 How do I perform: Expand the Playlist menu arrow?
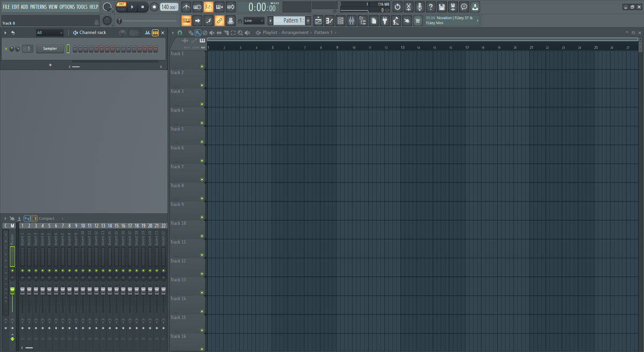[173, 33]
